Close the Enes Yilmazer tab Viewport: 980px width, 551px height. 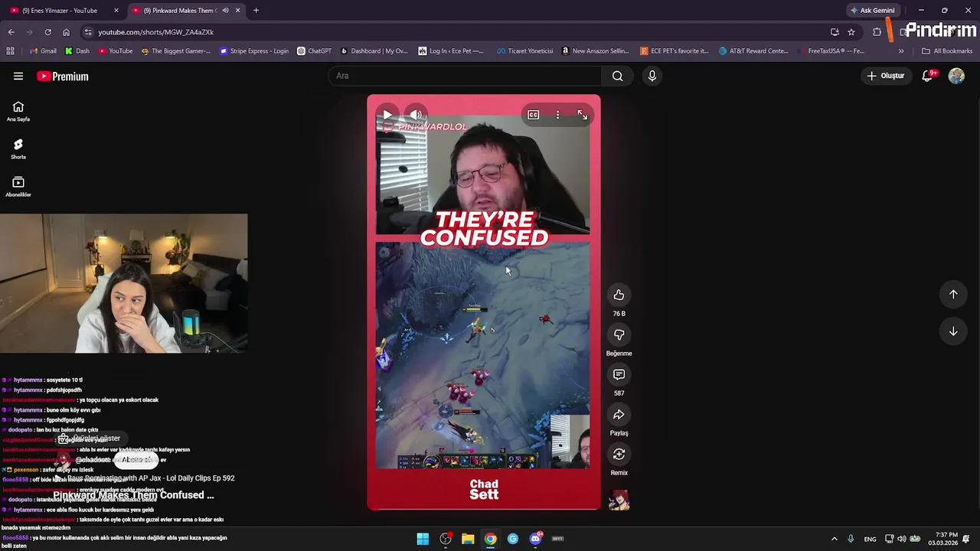[x=116, y=11]
